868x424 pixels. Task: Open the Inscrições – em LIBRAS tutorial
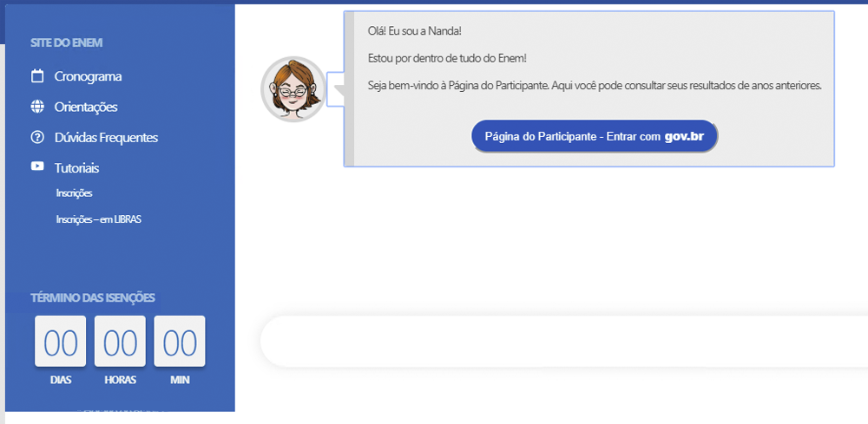coord(98,219)
